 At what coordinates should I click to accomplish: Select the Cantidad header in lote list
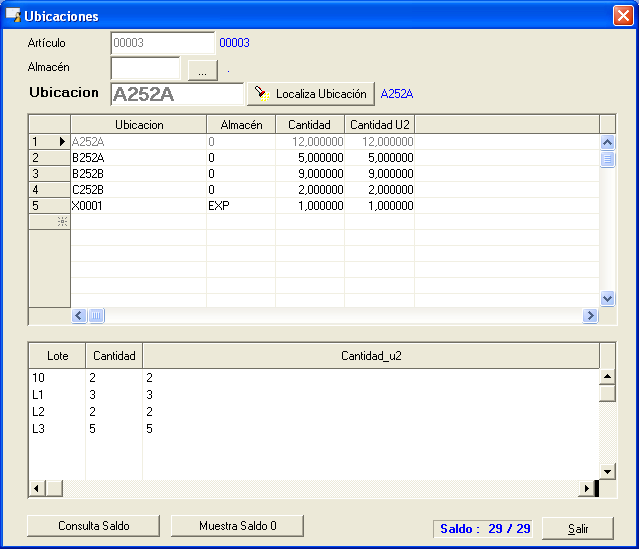click(x=114, y=356)
